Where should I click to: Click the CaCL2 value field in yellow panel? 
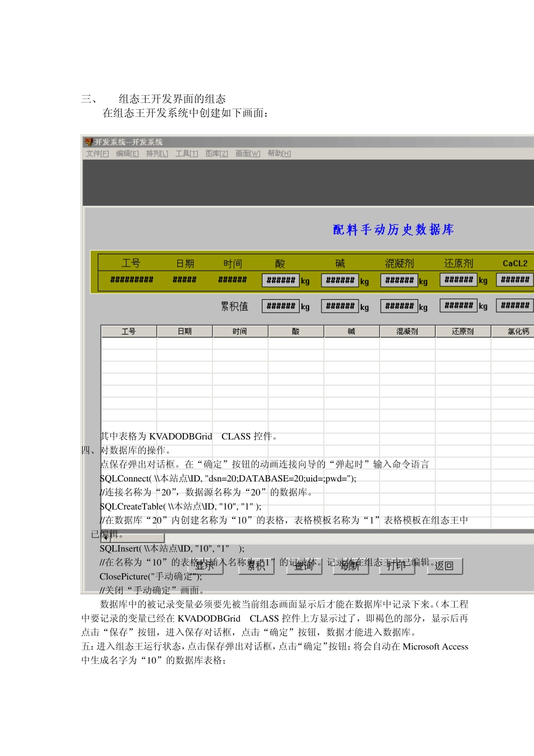point(515,280)
